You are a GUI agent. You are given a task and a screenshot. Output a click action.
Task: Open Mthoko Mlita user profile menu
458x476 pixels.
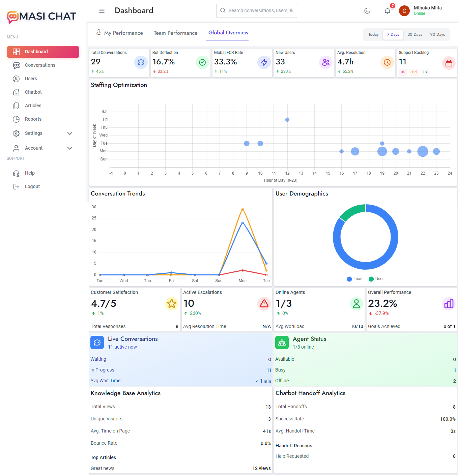[421, 10]
